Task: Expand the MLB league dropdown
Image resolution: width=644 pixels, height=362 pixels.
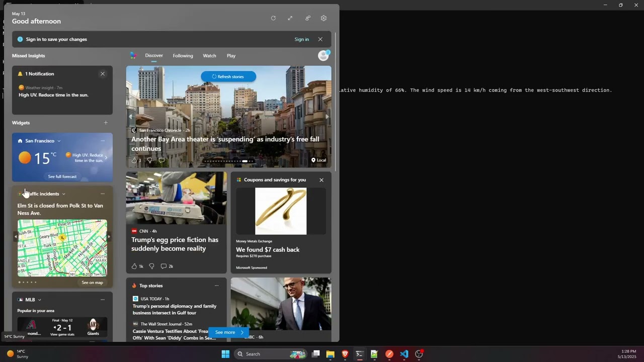Action: [x=39, y=300]
